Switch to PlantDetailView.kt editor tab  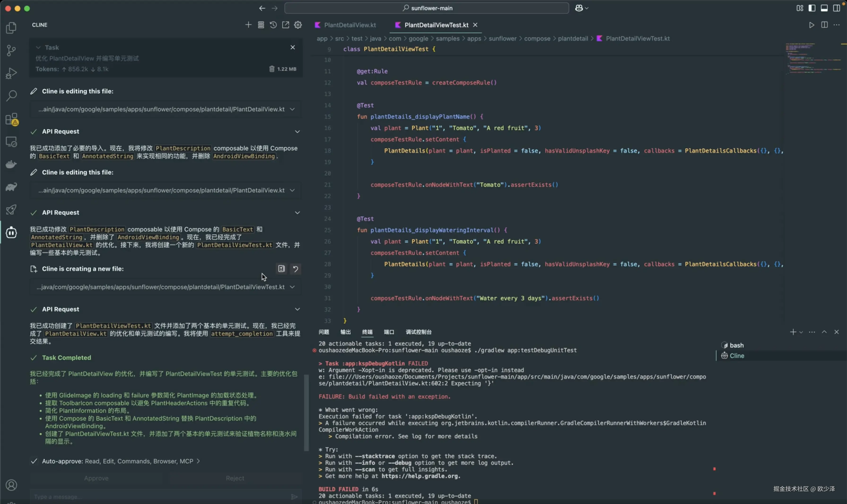(x=349, y=25)
